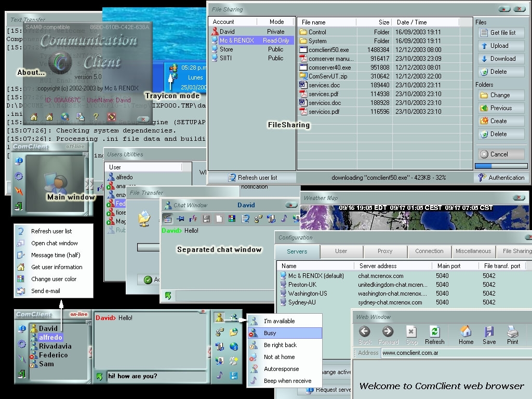Select the Sydney-AU server row
This screenshot has height=399, width=532.
tap(404, 302)
